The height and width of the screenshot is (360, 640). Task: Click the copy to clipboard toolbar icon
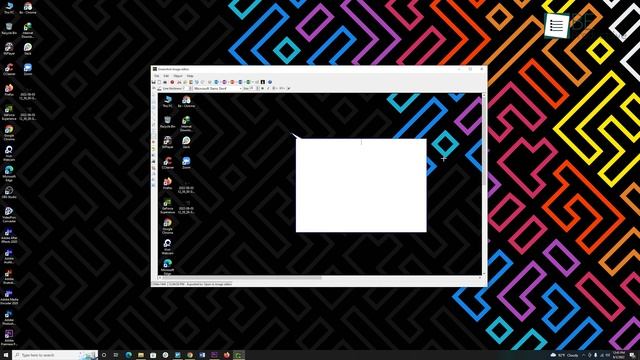click(159, 82)
